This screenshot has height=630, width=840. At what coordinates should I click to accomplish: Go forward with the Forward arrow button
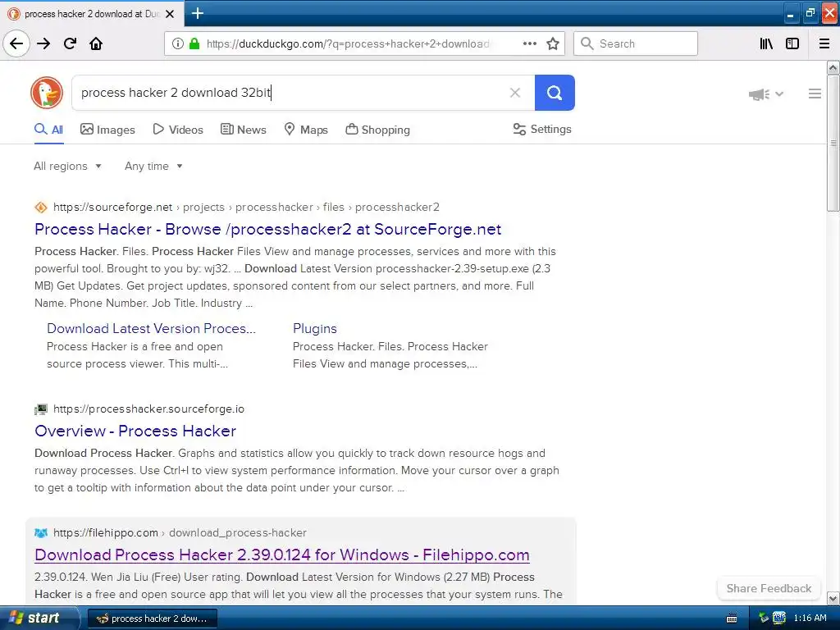(x=43, y=43)
